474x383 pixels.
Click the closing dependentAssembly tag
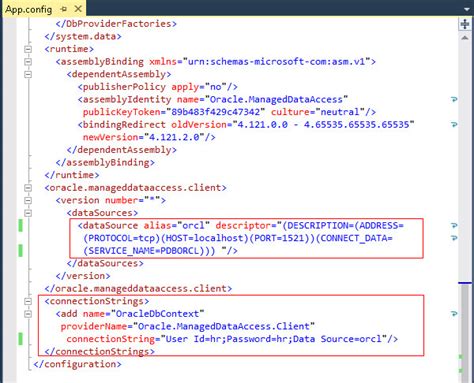[122, 150]
